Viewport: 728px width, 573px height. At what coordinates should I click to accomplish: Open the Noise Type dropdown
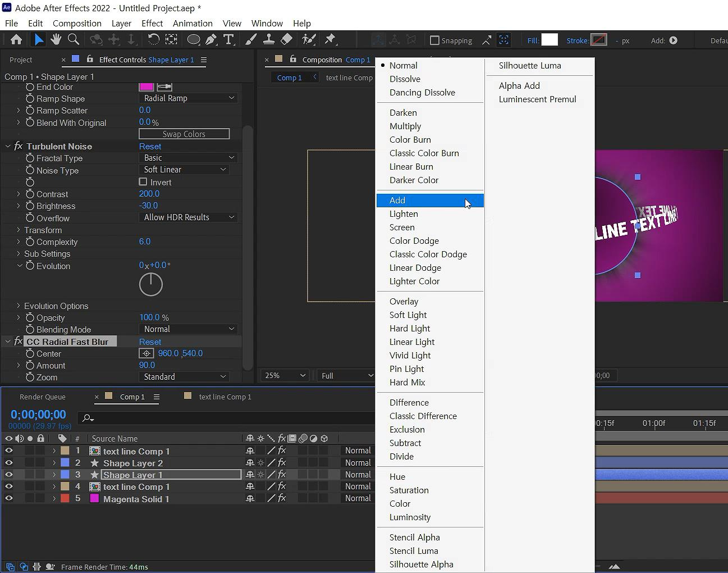pos(184,170)
